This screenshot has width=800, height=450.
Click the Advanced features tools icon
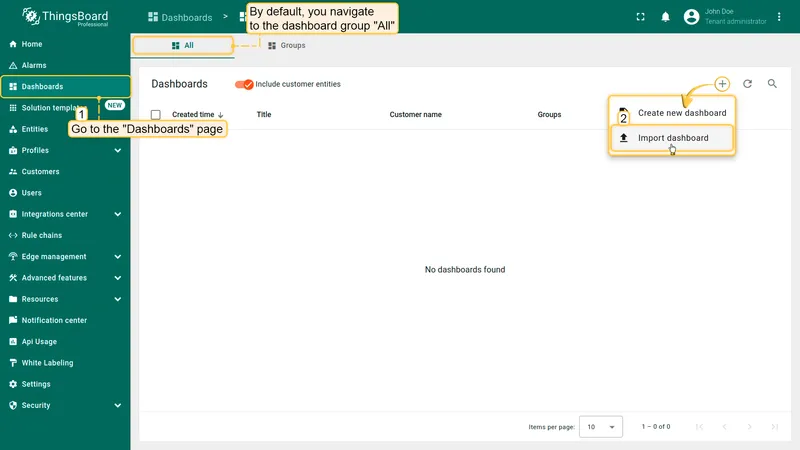point(13,278)
